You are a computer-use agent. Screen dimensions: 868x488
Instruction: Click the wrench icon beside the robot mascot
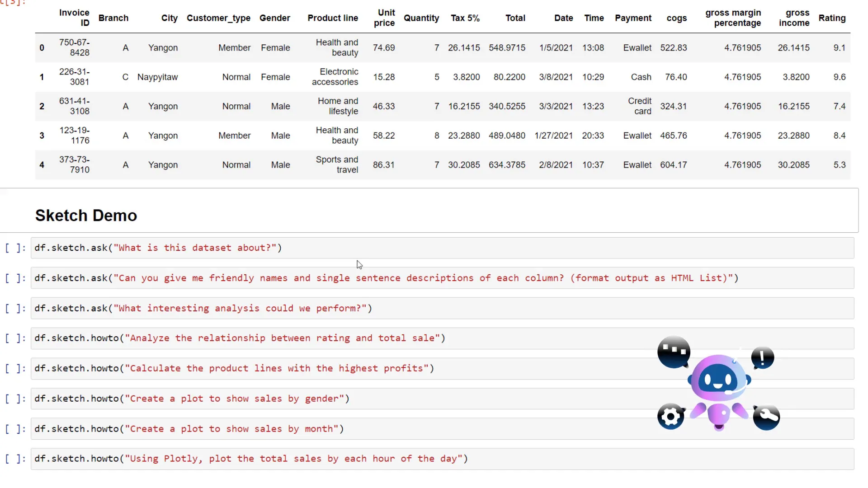[766, 416]
